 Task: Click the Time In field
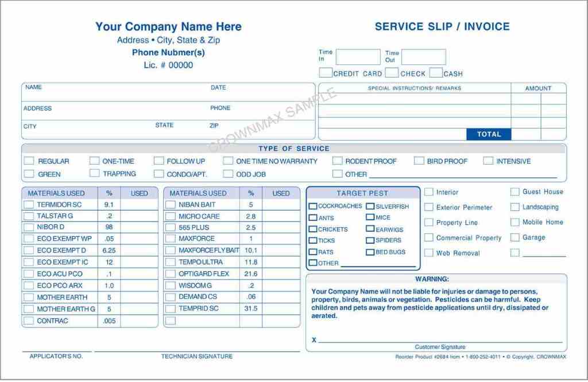pos(358,57)
